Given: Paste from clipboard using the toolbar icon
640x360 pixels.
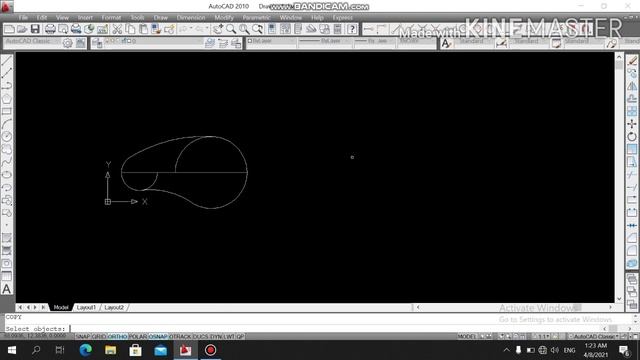Looking at the screenshot, I should 143,29.
